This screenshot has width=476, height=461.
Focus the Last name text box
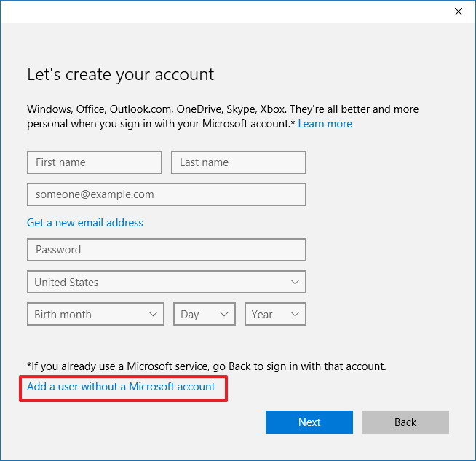[238, 162]
